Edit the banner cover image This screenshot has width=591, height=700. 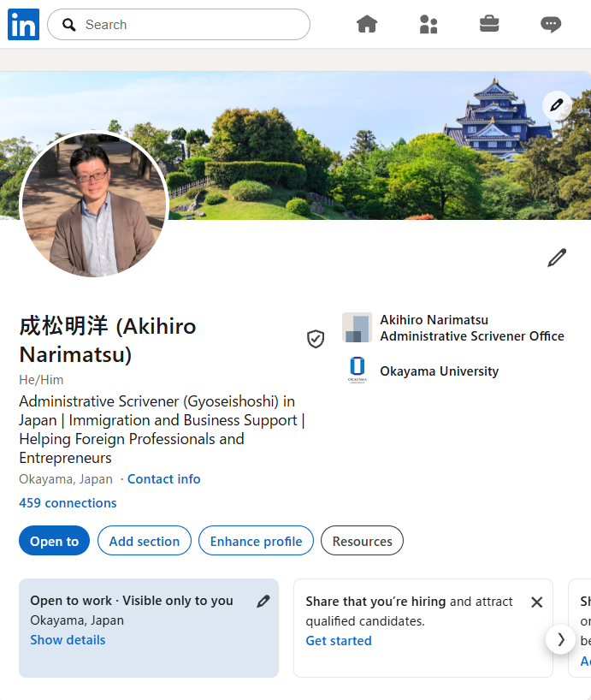pyautogui.click(x=557, y=106)
